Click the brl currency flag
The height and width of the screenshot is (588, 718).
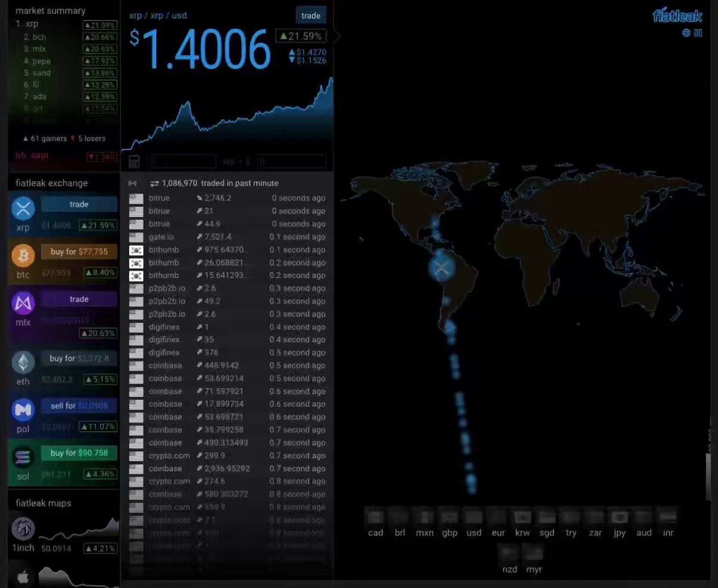[x=400, y=517]
